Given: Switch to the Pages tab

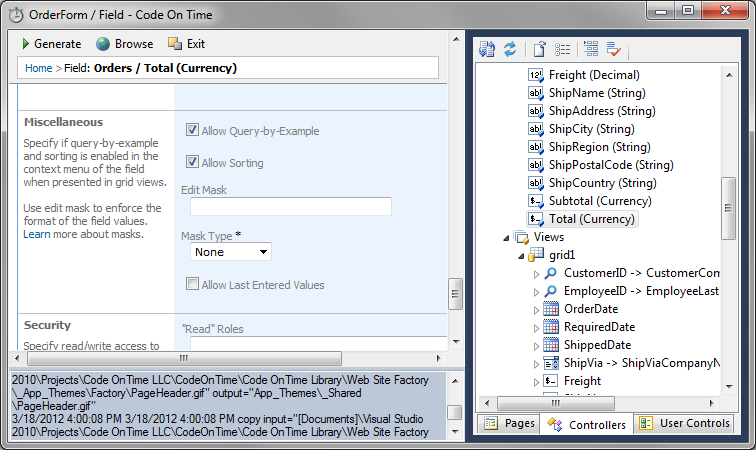Looking at the screenshot, I should coord(510,424).
